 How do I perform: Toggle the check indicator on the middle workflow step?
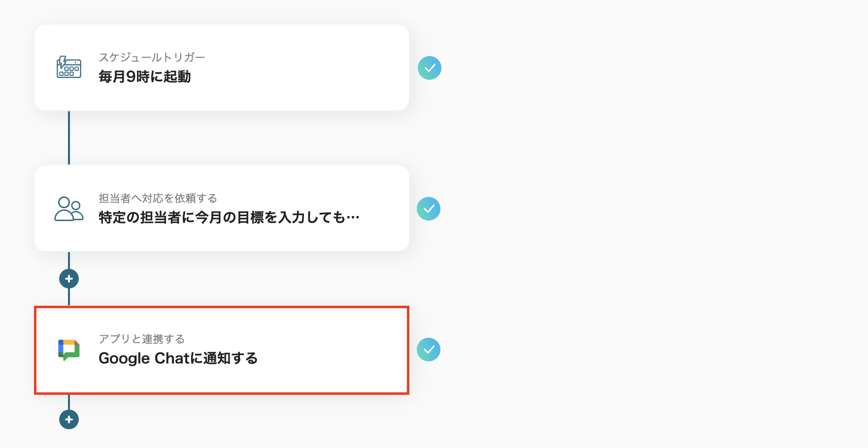coord(429,209)
